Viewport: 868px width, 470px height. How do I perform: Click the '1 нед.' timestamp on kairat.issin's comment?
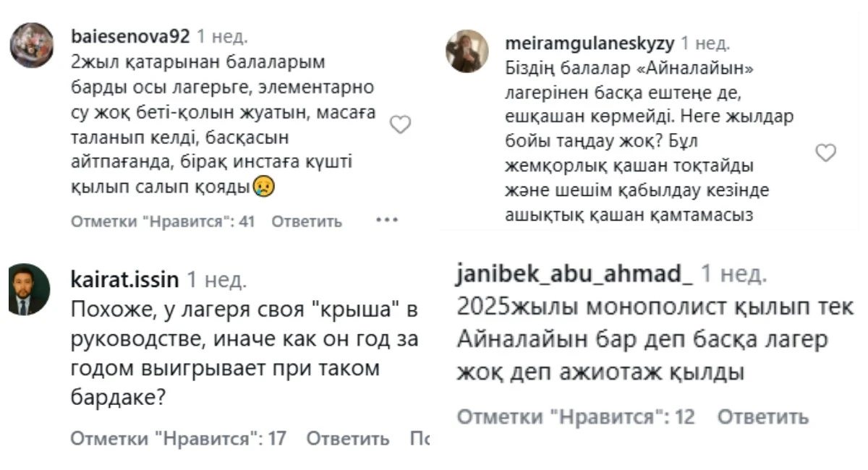[216, 278]
